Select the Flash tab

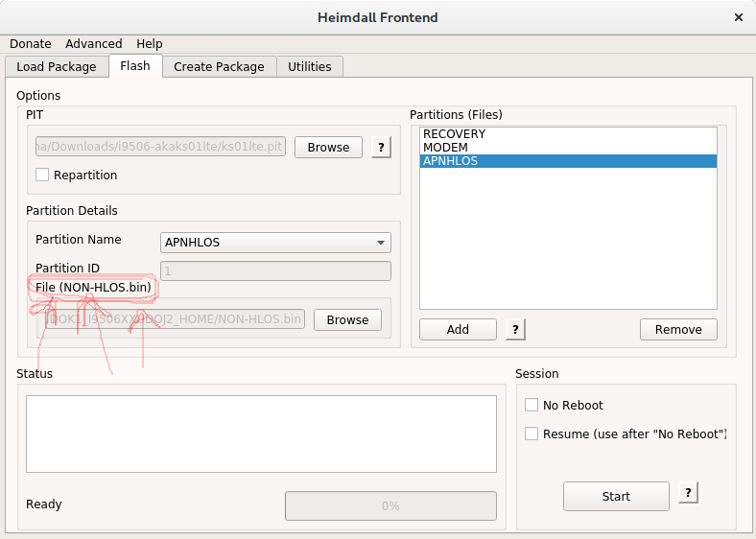click(135, 65)
